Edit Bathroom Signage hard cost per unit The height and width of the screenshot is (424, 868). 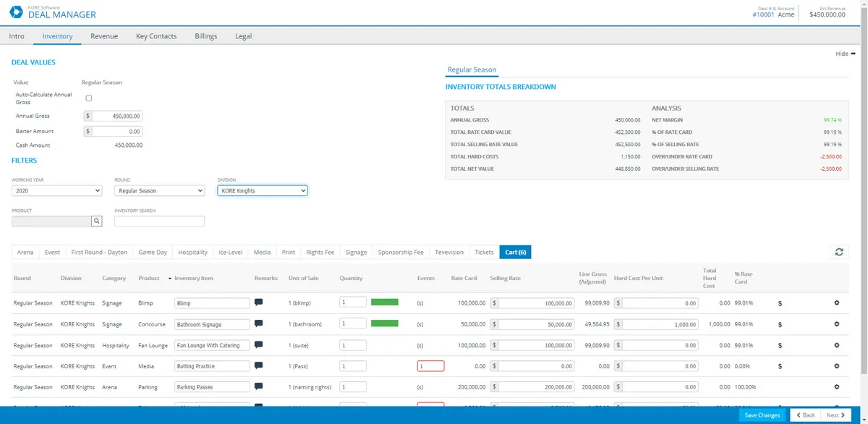660,325
